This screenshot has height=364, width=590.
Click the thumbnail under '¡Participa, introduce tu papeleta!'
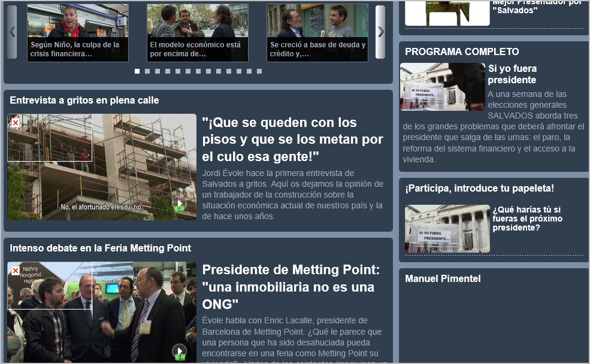447,229
